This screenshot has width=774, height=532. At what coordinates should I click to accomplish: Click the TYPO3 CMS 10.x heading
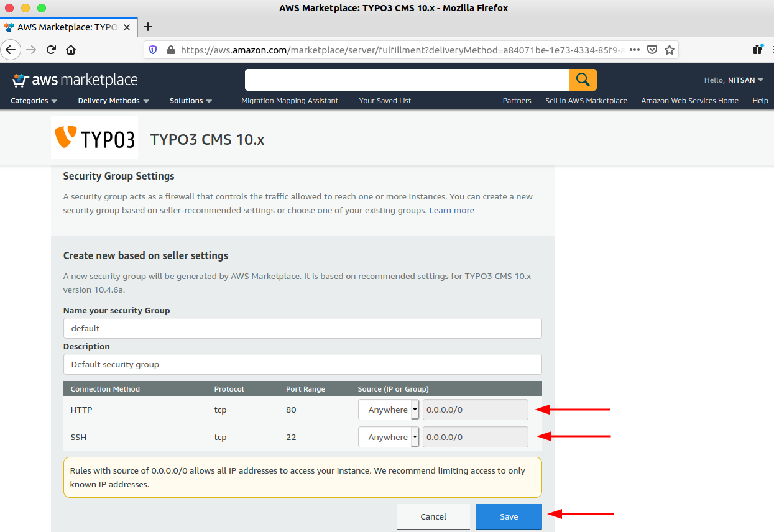pos(208,139)
